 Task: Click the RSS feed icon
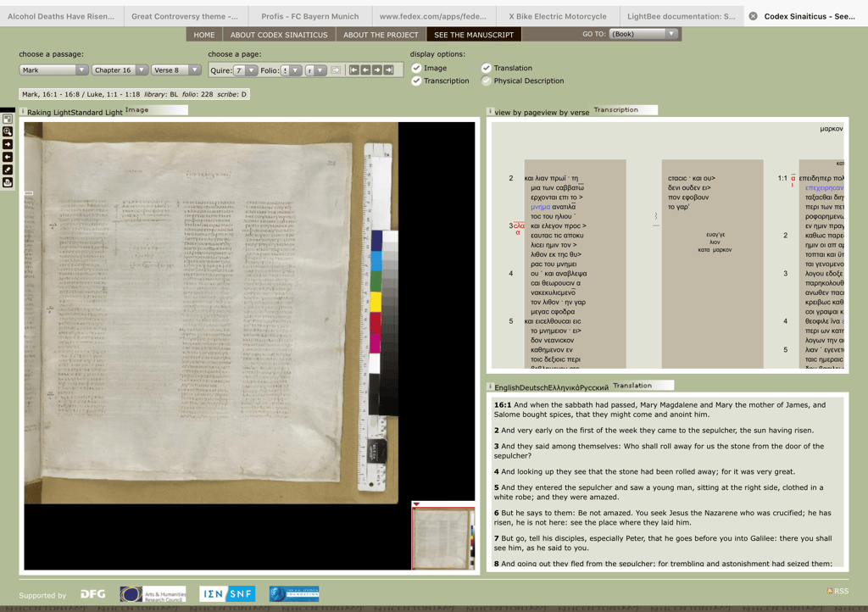[830, 591]
